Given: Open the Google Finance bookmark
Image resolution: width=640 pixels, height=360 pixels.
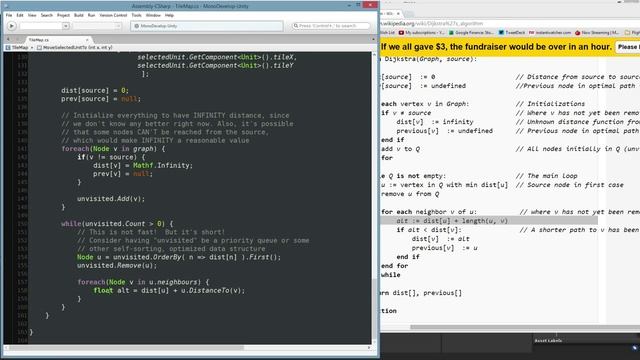Looking at the screenshot, I should coord(471,33).
